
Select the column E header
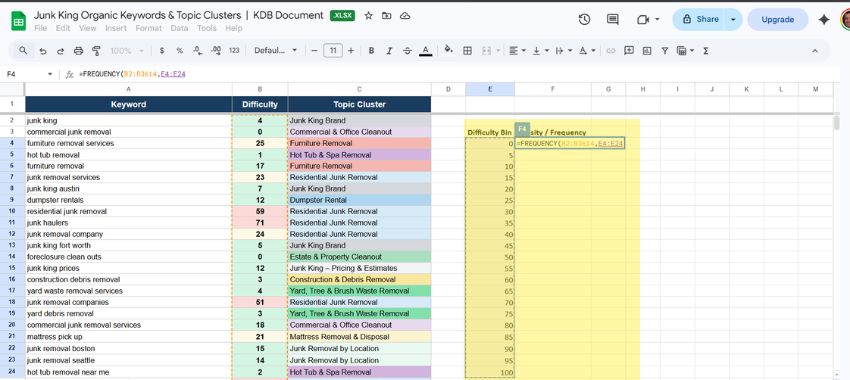pyautogui.click(x=490, y=89)
